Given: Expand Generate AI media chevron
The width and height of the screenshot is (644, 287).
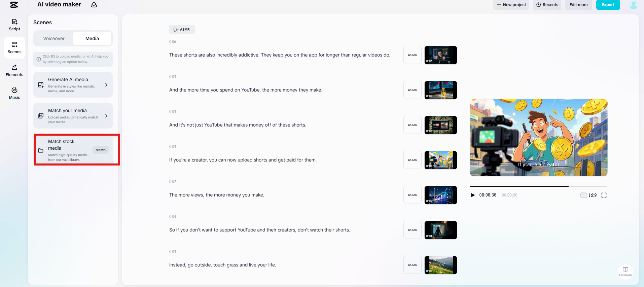Looking at the screenshot, I should pos(106,85).
